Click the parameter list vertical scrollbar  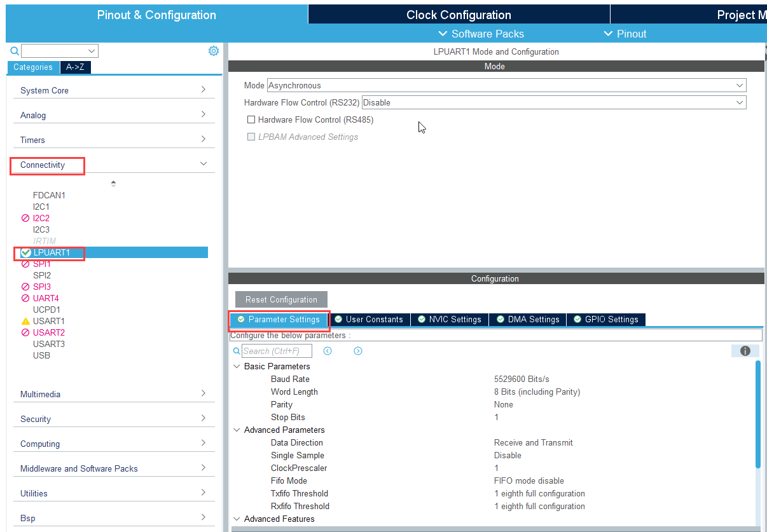(757, 413)
